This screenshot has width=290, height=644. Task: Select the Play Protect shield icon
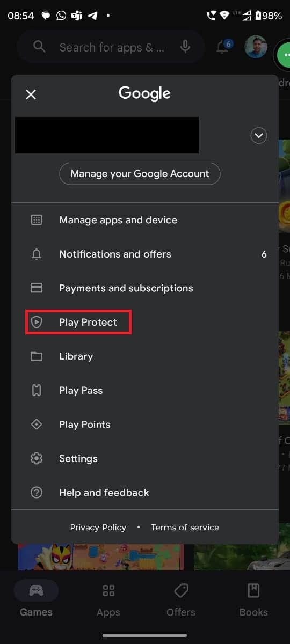(37, 322)
